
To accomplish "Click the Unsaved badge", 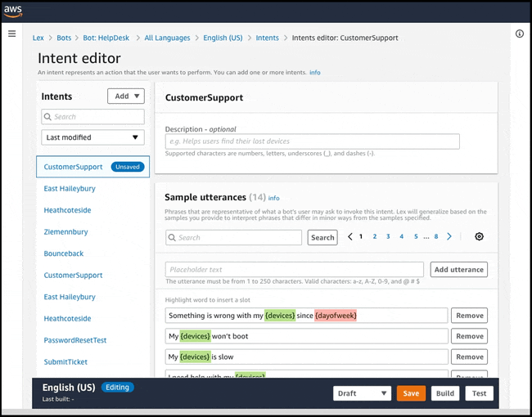I will tap(128, 167).
